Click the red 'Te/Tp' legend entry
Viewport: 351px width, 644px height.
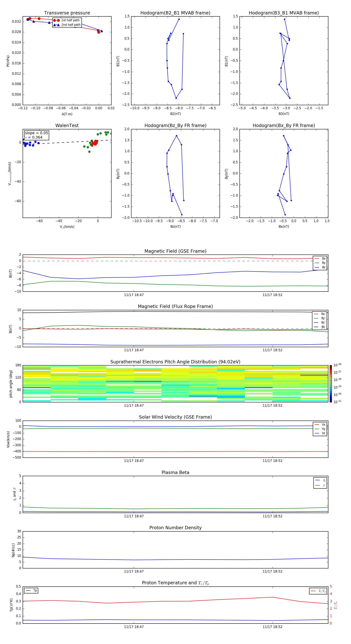tap(318, 591)
